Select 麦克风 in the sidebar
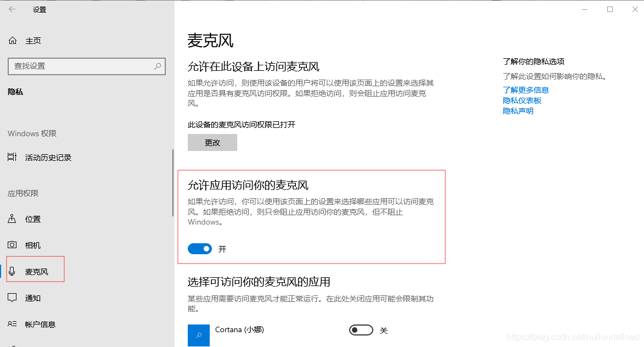The height and width of the screenshot is (347, 644). [37, 272]
